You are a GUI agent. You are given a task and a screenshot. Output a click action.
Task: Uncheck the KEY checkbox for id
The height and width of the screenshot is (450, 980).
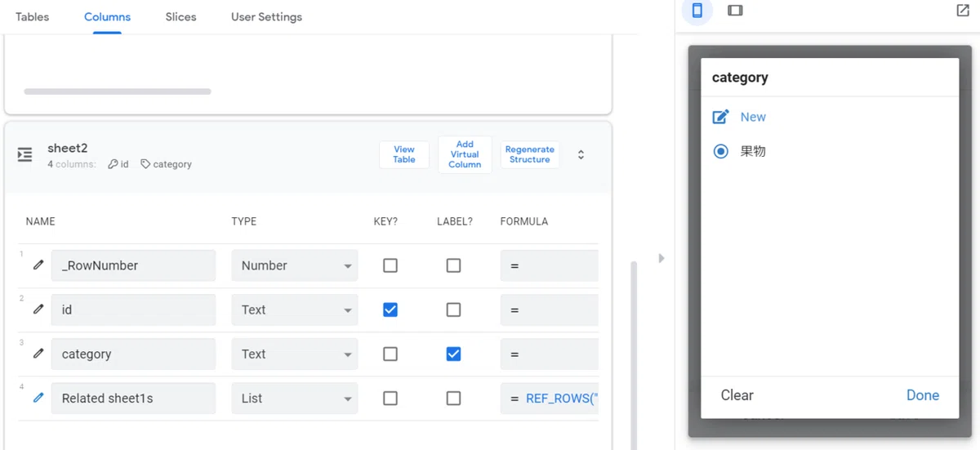pos(390,310)
